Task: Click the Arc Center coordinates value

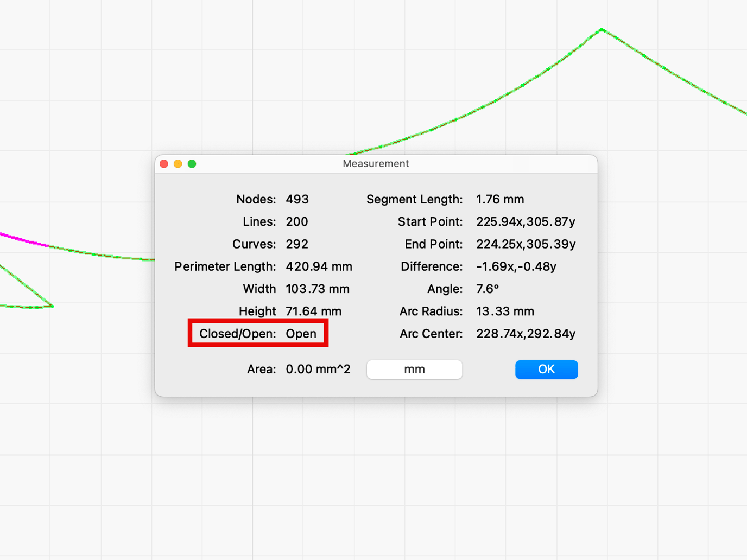Action: 526,334
